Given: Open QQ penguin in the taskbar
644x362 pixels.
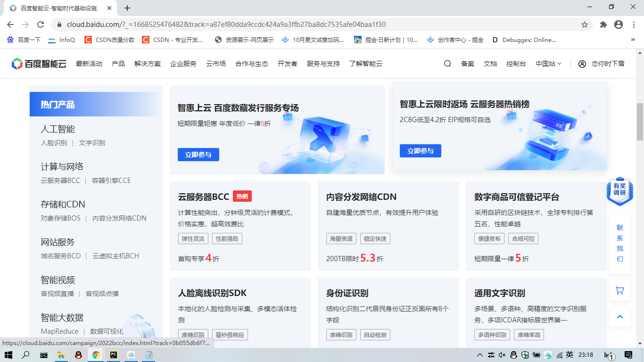Looking at the screenshot, I should click(78, 355).
